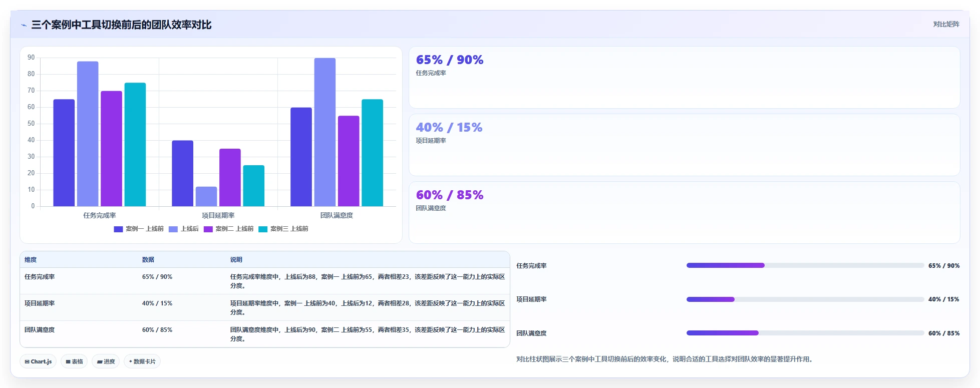The height and width of the screenshot is (388, 980).
Task: Click the 团队满意度 x-axis label in chart
Action: [x=337, y=215]
